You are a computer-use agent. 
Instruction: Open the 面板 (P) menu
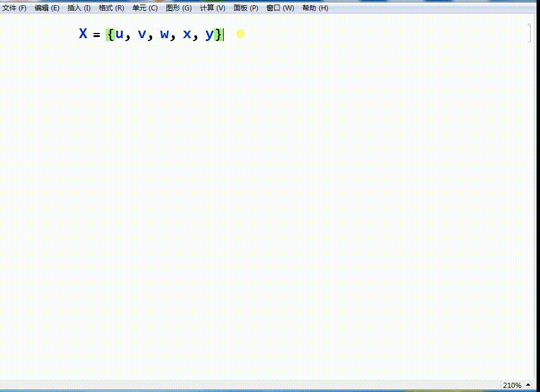(246, 8)
